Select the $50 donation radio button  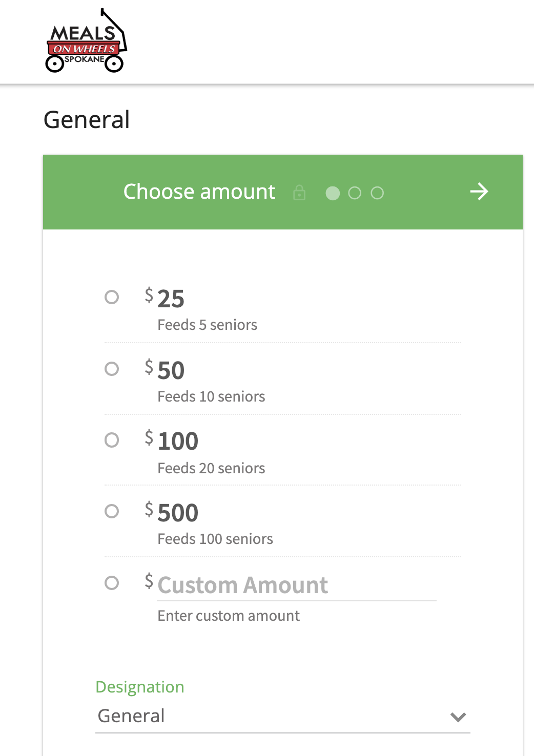(x=112, y=369)
